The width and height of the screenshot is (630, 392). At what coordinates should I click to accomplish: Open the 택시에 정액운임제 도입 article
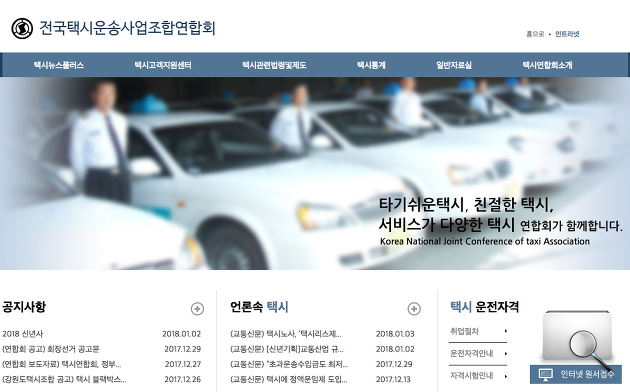(x=289, y=379)
